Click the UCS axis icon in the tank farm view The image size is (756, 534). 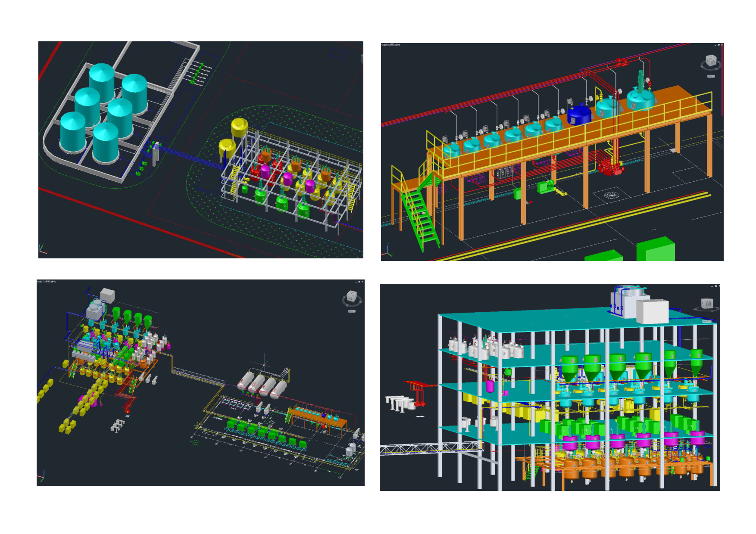pos(43,249)
